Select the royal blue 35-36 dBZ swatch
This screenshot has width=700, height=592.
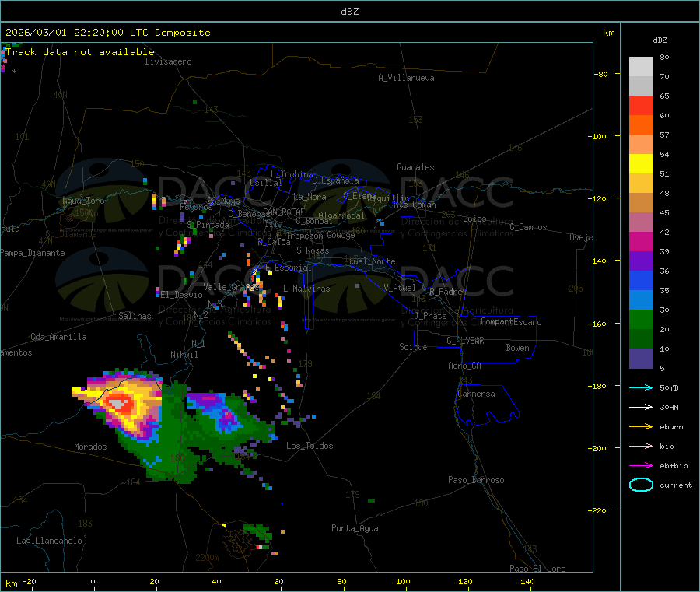(x=641, y=280)
